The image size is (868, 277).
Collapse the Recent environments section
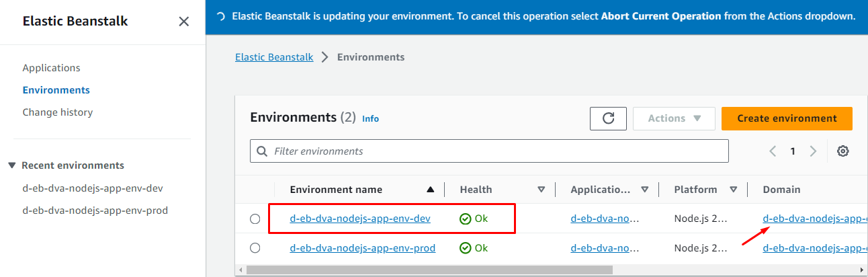click(x=12, y=165)
